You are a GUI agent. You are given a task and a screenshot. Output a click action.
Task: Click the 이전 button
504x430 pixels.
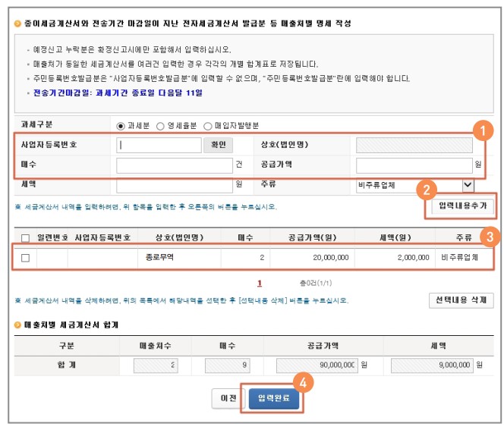click(228, 399)
